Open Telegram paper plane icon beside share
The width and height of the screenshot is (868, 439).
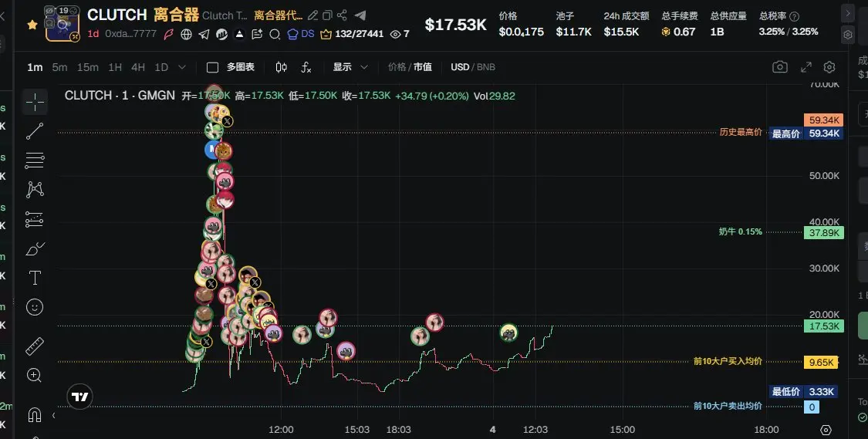360,15
